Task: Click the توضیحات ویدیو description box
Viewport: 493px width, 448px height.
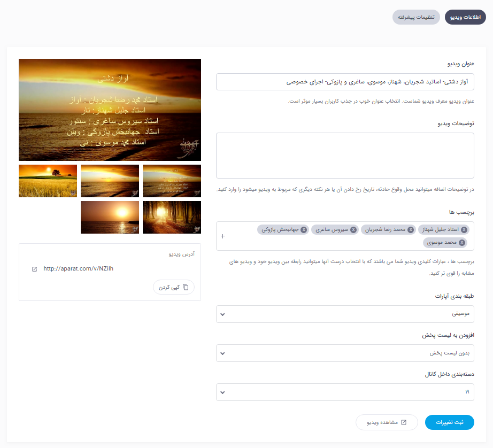Action: coord(345,155)
